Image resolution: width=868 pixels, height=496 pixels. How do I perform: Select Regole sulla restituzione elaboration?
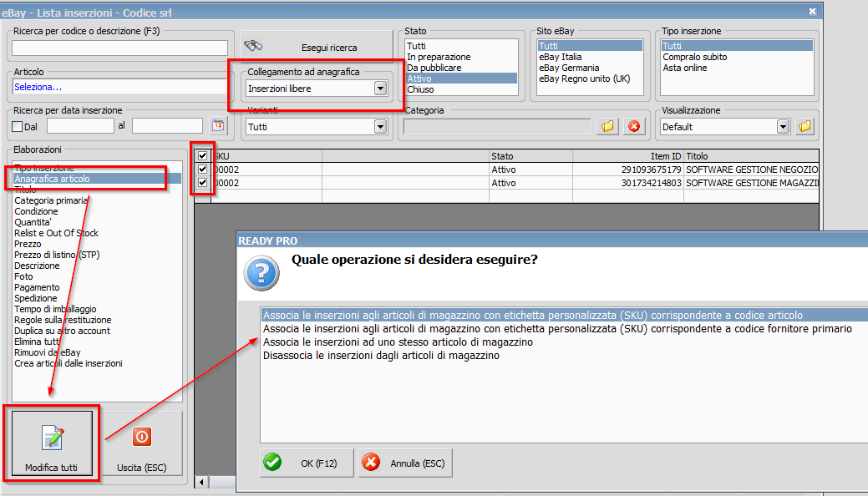(97, 320)
